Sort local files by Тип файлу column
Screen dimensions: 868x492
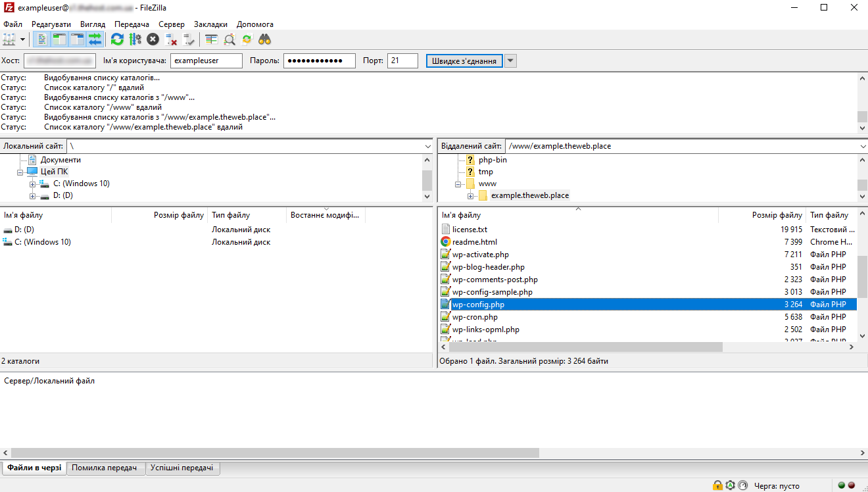click(x=247, y=215)
